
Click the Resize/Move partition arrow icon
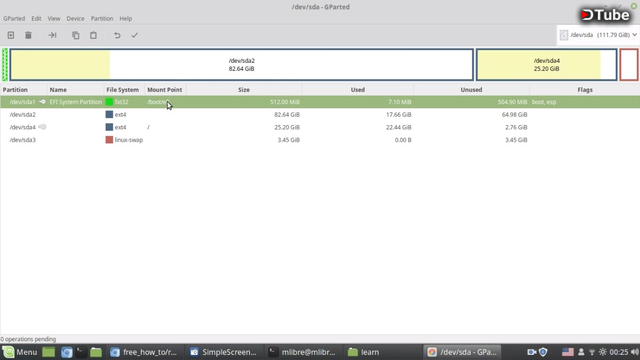pyautogui.click(x=52, y=35)
